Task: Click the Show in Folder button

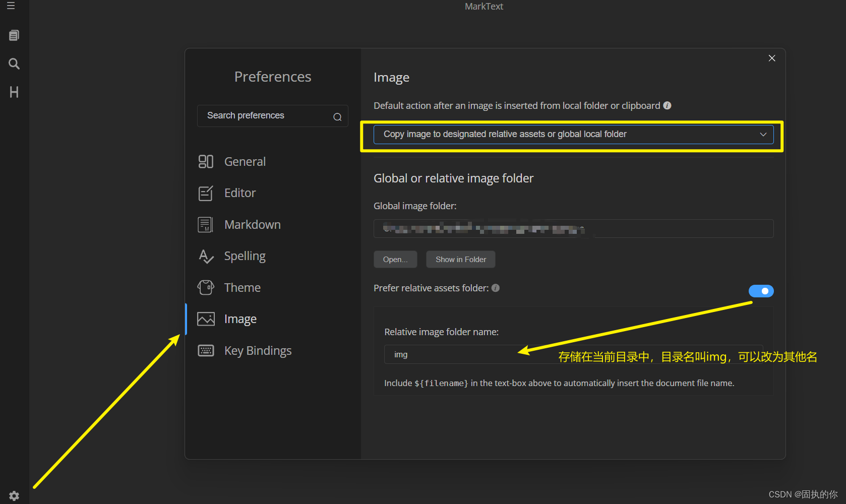Action: click(x=461, y=260)
